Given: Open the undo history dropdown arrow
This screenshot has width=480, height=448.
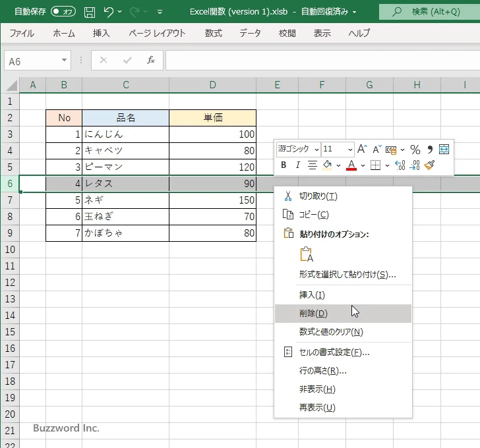Looking at the screenshot, I should click(120, 12).
